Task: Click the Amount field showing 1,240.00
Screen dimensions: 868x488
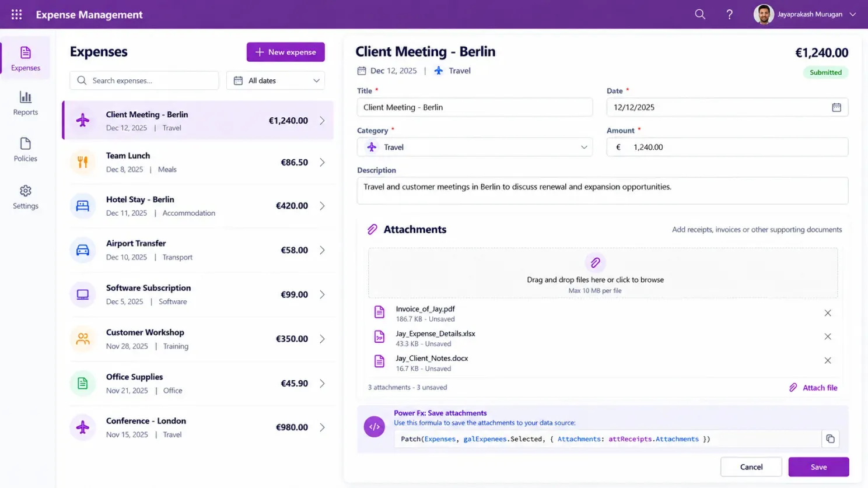Action: click(x=727, y=147)
